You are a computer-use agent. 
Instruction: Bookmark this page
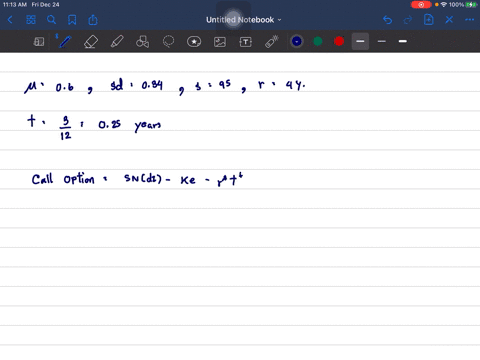click(x=72, y=20)
